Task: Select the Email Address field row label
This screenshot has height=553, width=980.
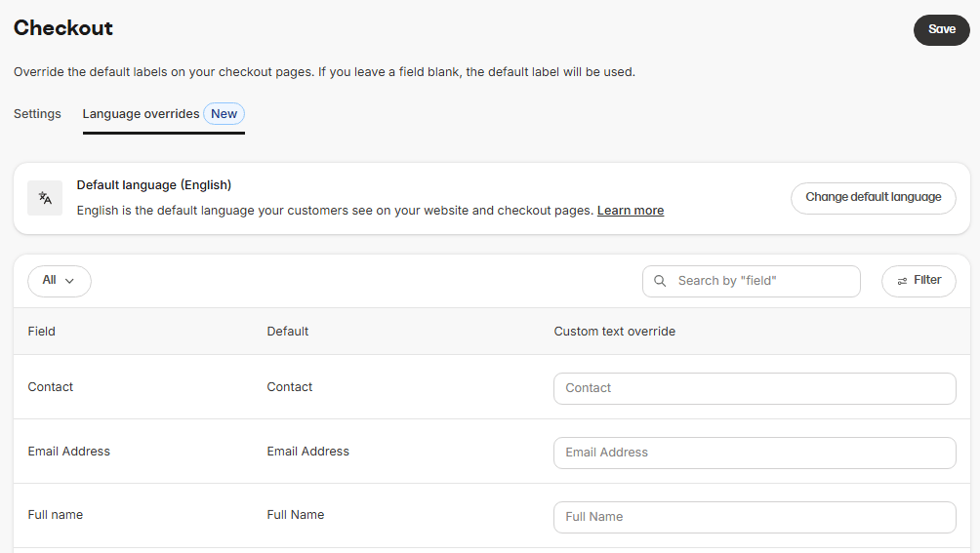Action: [x=68, y=452]
